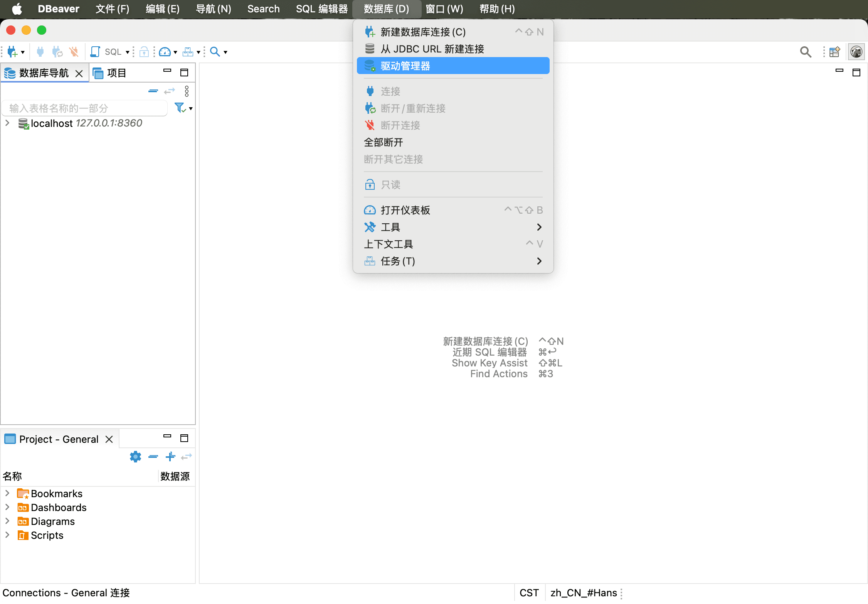
Task: Click the filter funnel icon in navigator
Action: (180, 108)
